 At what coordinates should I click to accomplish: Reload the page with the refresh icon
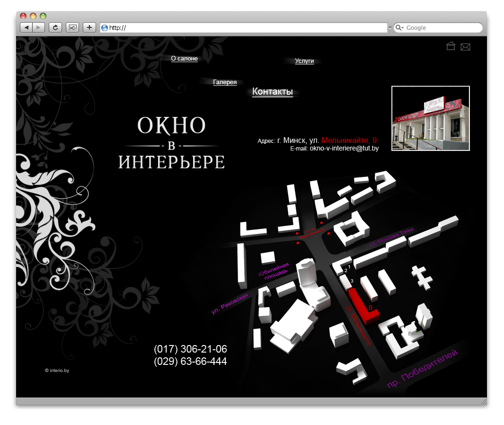click(55, 27)
